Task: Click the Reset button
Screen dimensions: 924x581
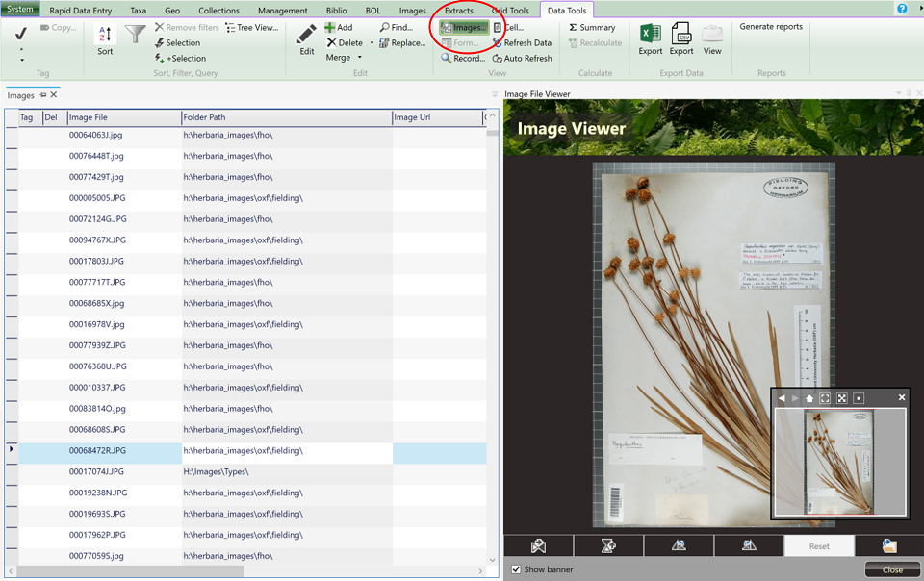Action: [x=819, y=546]
